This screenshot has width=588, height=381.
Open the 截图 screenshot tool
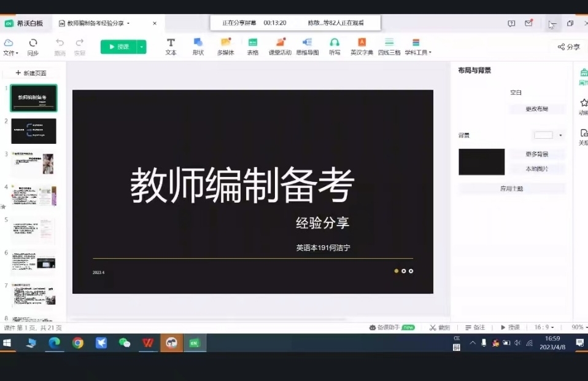click(x=439, y=328)
